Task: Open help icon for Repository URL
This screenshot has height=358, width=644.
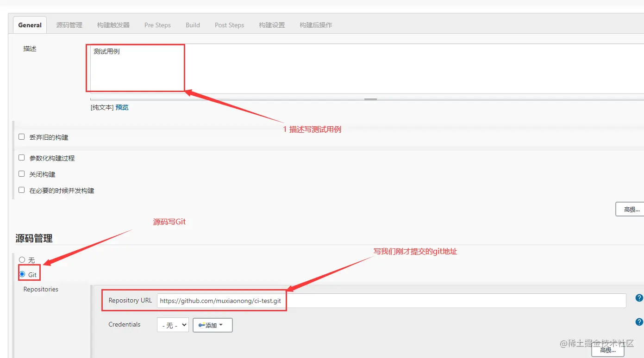Action: tap(639, 298)
